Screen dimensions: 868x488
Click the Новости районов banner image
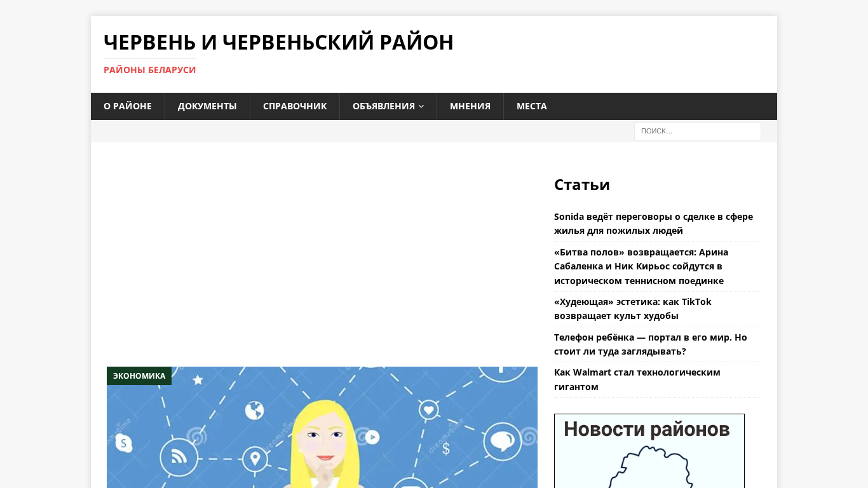pos(649,451)
